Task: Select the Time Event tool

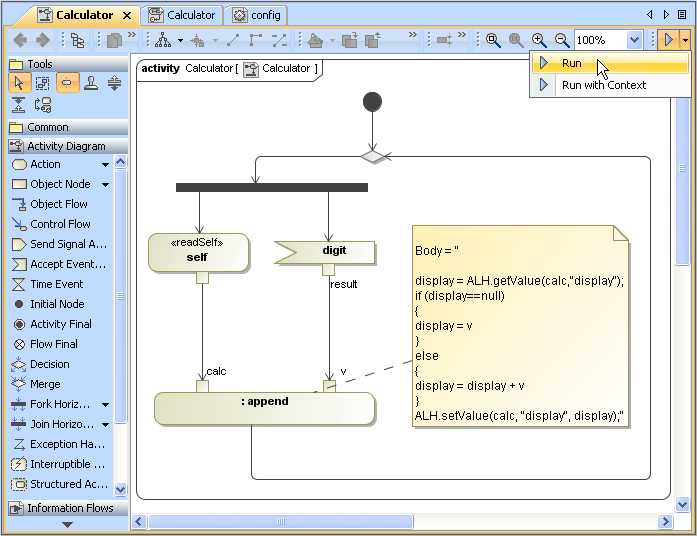Action: pyautogui.click(x=56, y=284)
